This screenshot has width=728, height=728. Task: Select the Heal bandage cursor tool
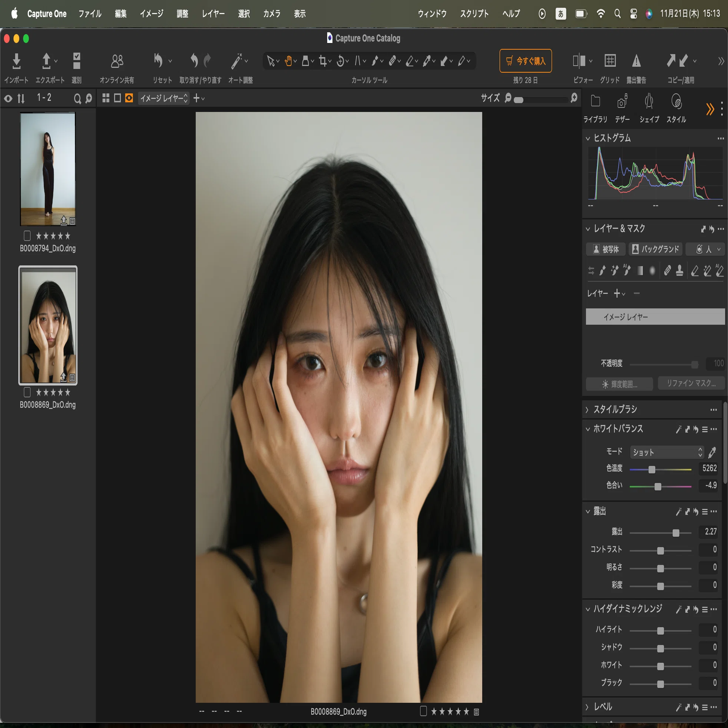pos(392,61)
